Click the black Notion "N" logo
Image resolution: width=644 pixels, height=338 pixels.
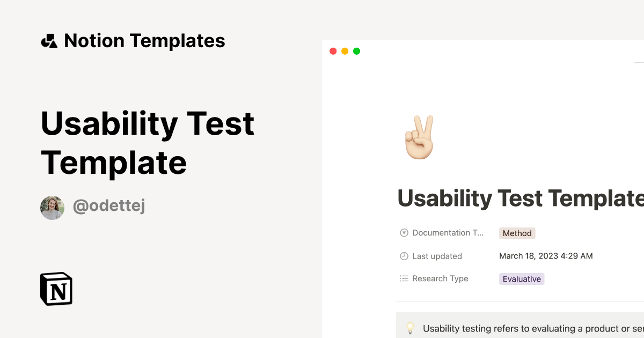tap(56, 289)
